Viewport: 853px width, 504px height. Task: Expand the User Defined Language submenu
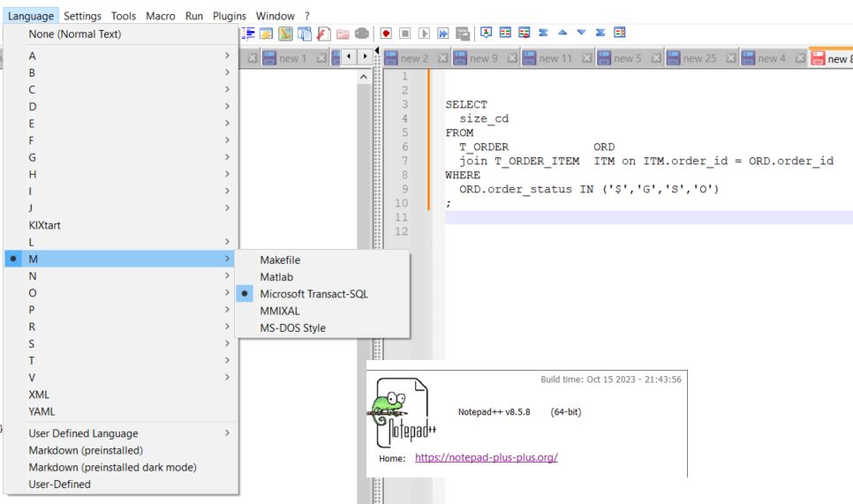(x=121, y=434)
